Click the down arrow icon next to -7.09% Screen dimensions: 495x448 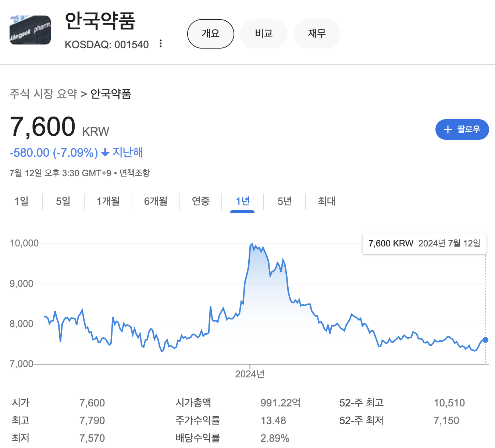pyautogui.click(x=105, y=152)
